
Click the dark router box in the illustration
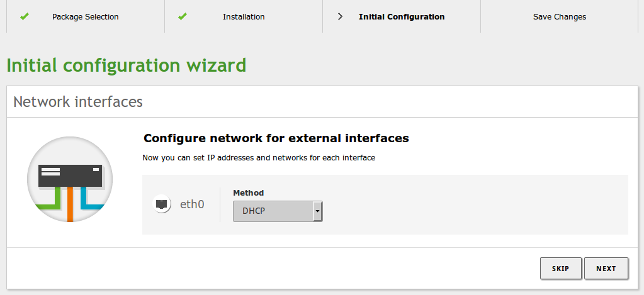[x=71, y=175]
